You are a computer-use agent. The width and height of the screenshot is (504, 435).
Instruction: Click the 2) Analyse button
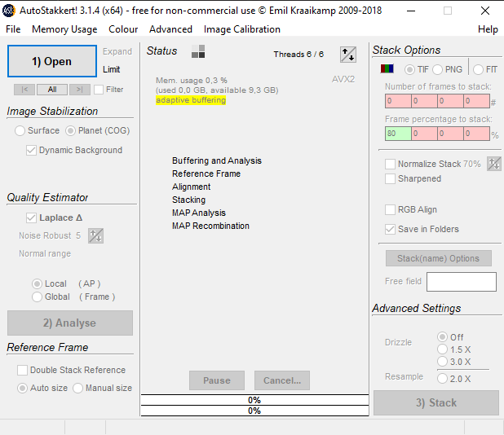[x=70, y=323]
